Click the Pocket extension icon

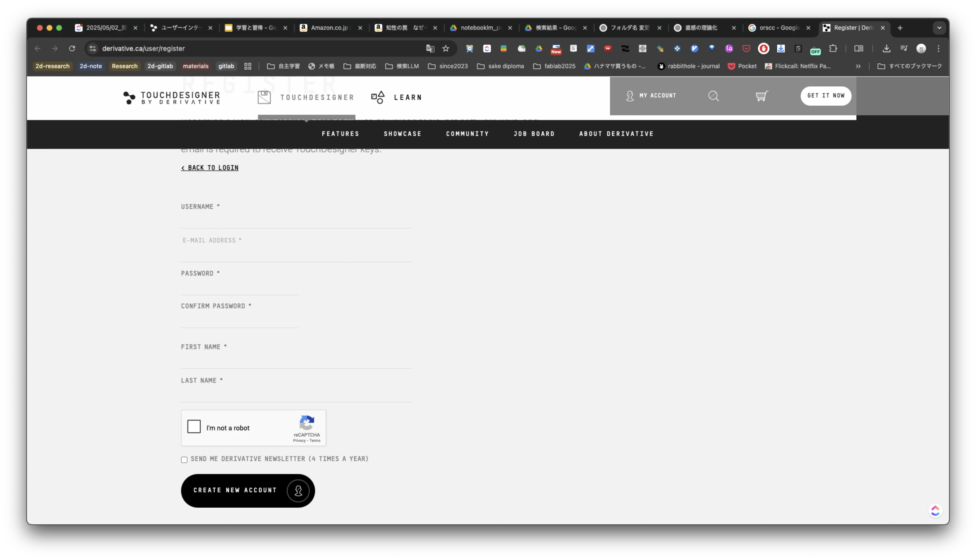click(x=746, y=49)
